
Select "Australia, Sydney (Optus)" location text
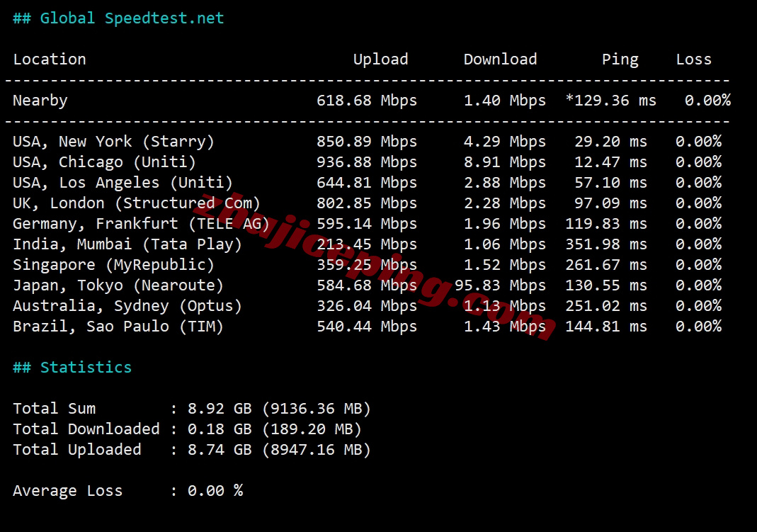tap(127, 306)
